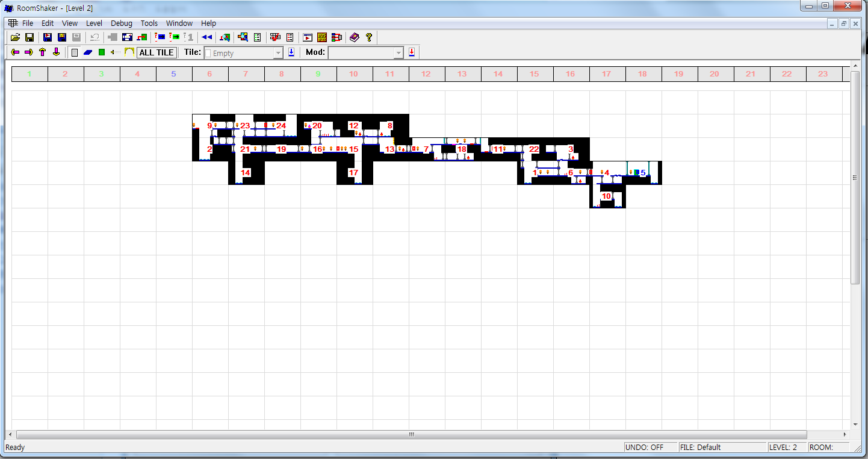This screenshot has height=459, width=868.
Task: Click the yellow left arrow icon
Action: [16, 52]
